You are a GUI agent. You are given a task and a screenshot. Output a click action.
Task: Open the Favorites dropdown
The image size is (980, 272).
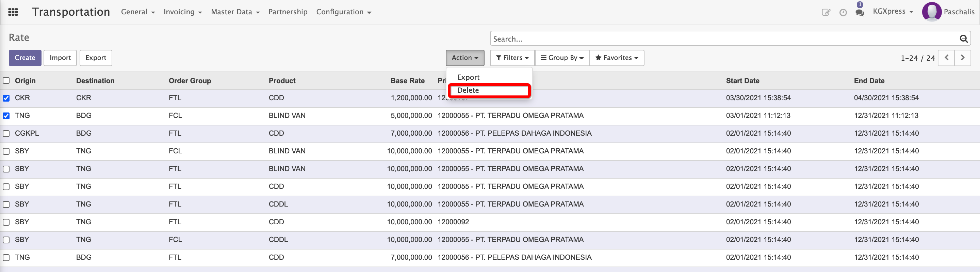(616, 58)
